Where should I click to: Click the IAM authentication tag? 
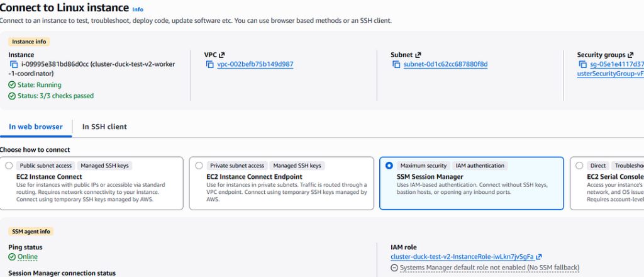[x=480, y=166]
